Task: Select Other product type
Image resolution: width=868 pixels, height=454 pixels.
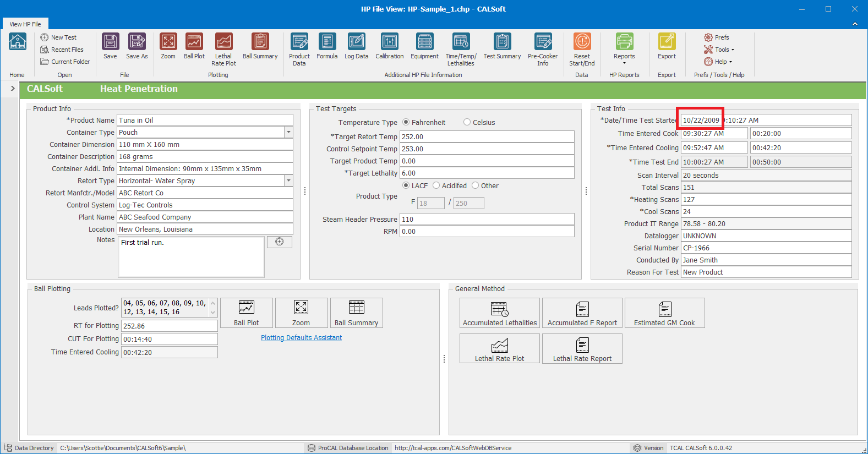Action: (x=476, y=185)
